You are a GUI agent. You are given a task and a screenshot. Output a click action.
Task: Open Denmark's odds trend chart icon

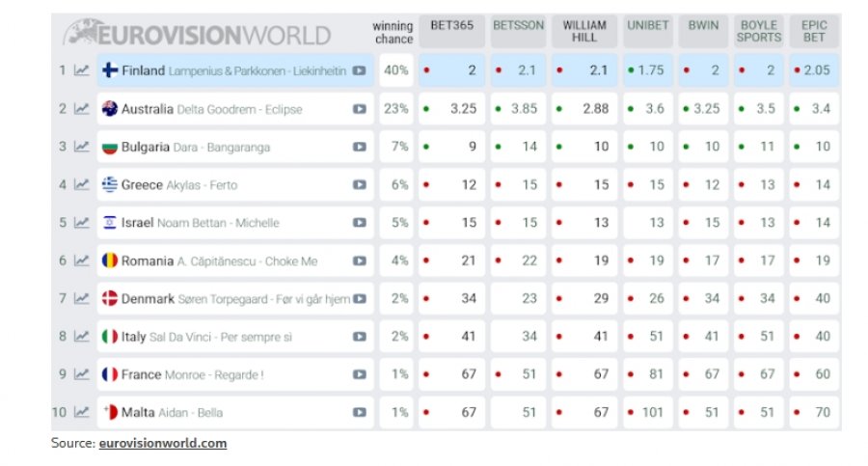pyautogui.click(x=81, y=298)
